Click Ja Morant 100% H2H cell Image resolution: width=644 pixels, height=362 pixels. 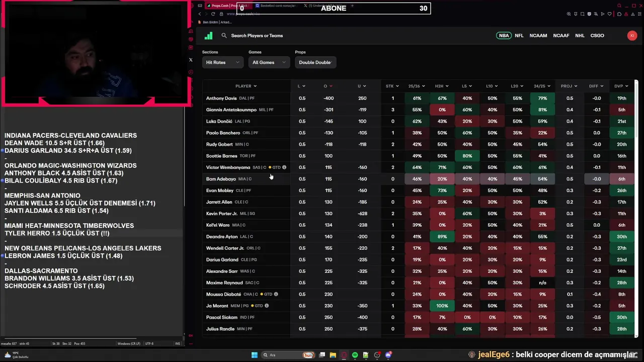(x=442, y=306)
